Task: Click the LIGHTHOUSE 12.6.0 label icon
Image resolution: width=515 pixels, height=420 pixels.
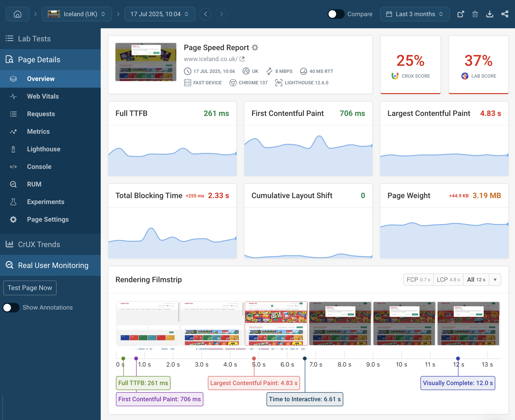Action: pyautogui.click(x=279, y=83)
